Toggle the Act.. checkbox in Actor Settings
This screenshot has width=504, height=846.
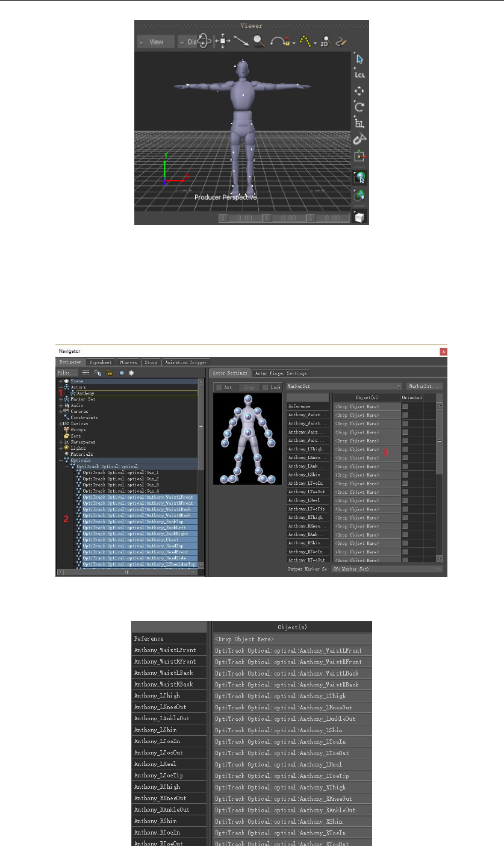(x=219, y=387)
